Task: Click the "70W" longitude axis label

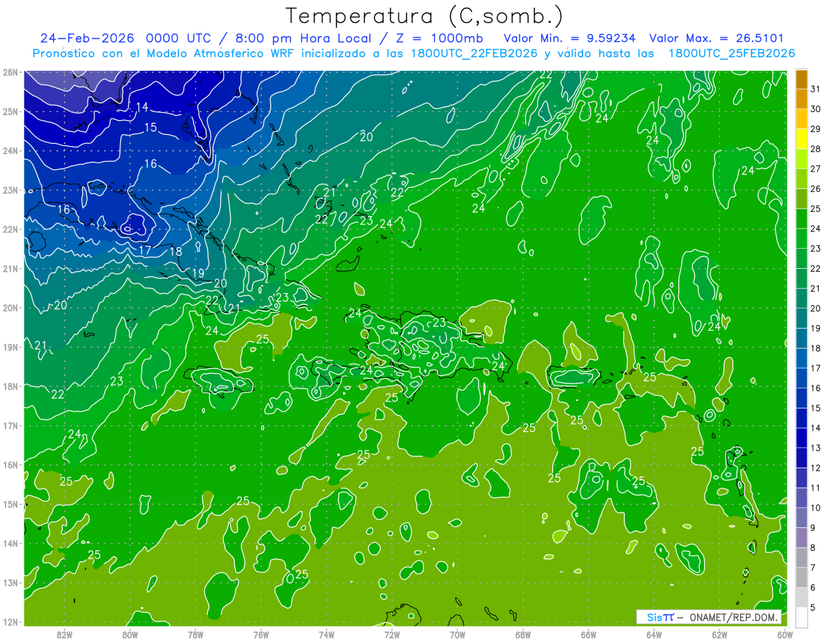Action: coord(457,634)
